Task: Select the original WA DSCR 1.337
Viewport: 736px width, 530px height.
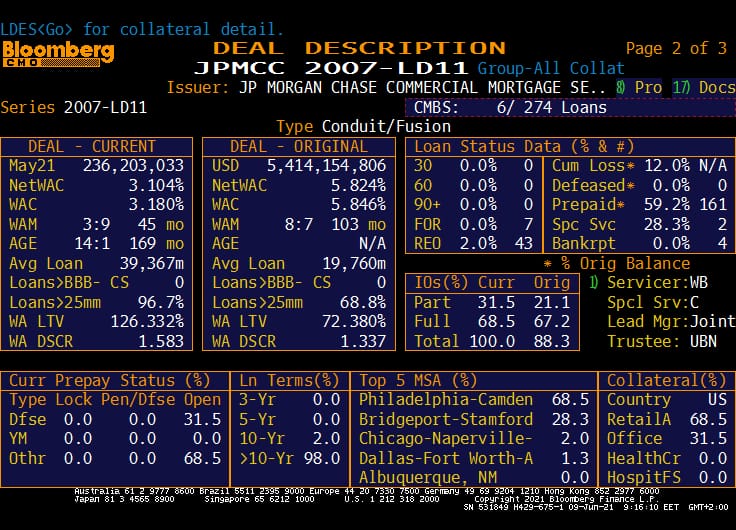Action: 363,342
